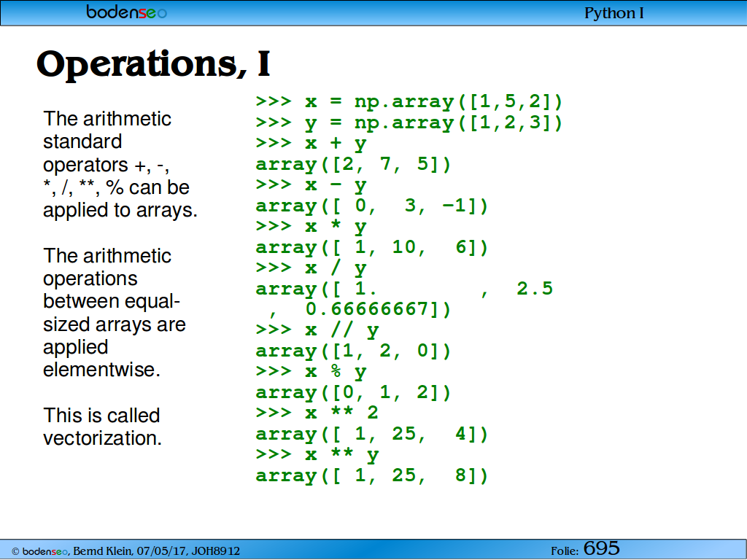Click the prompt line '>>> x * y'
This screenshot has width=747, height=560.
pos(311,227)
